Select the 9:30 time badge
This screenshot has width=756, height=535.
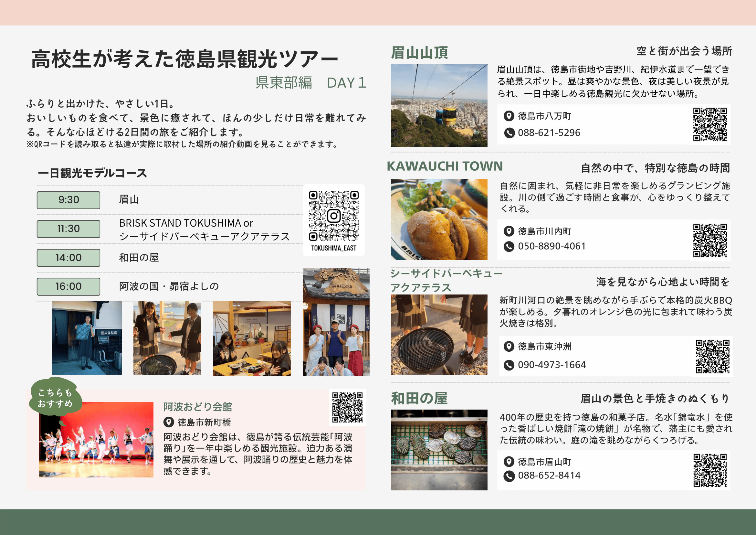click(x=68, y=200)
